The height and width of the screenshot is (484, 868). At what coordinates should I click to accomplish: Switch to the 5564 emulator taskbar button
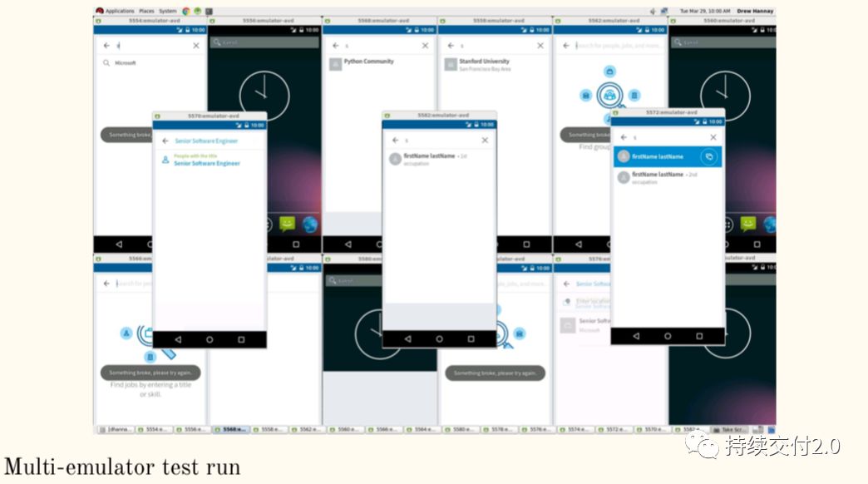click(x=422, y=430)
